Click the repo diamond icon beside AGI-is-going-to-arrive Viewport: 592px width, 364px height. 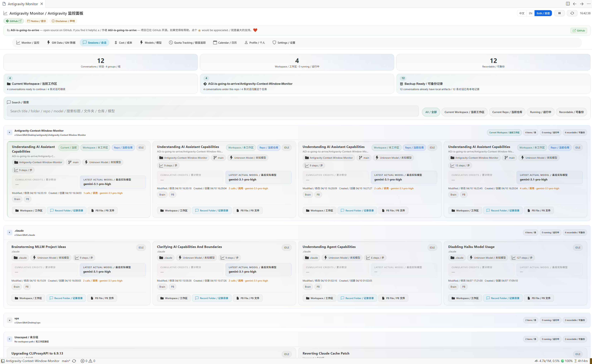(205, 84)
